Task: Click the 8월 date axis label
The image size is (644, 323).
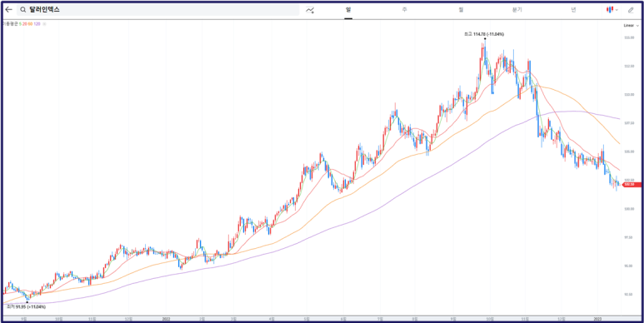Action: point(416,319)
